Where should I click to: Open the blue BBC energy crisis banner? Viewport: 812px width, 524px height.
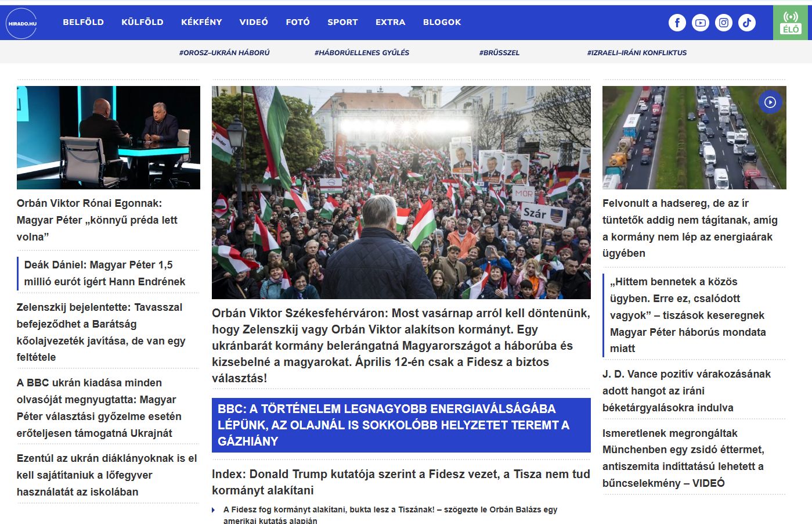[400, 425]
